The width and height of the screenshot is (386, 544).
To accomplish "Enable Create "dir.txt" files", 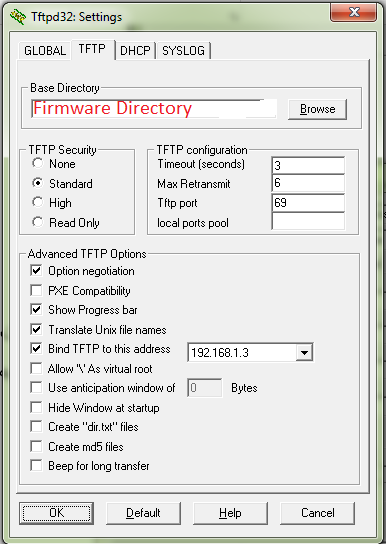I will pyautogui.click(x=36, y=426).
